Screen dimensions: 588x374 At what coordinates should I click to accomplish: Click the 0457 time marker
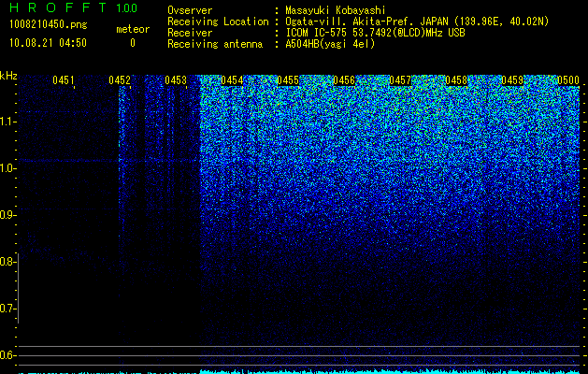(400, 80)
